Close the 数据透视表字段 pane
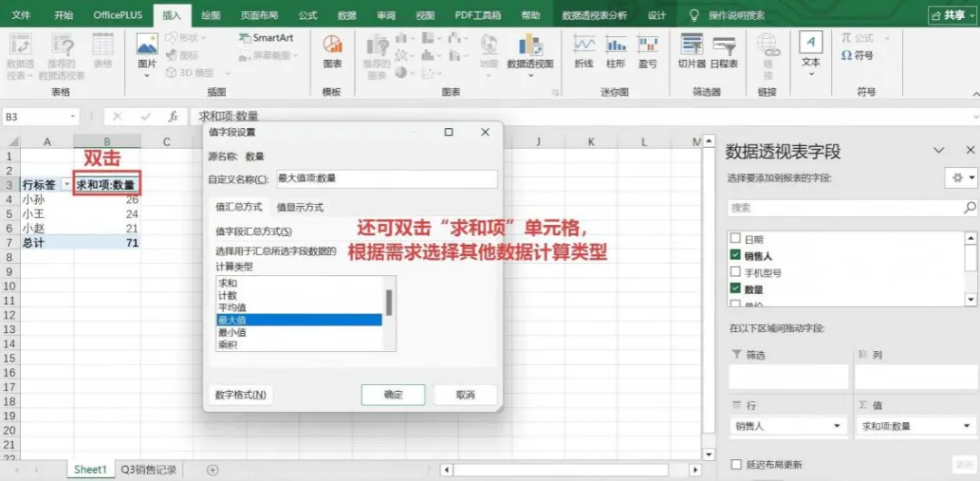 coord(970,151)
